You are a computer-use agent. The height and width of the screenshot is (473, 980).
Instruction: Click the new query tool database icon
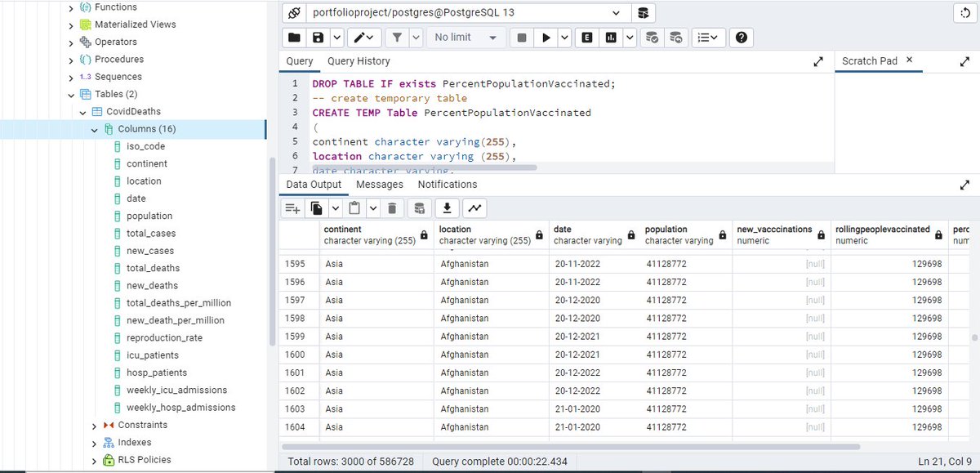click(x=643, y=13)
